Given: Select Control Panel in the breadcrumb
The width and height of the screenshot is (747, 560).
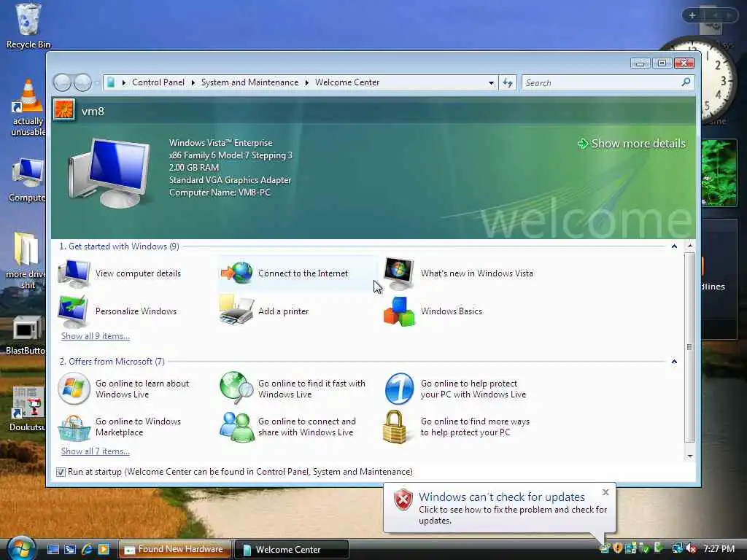Looking at the screenshot, I should (158, 82).
